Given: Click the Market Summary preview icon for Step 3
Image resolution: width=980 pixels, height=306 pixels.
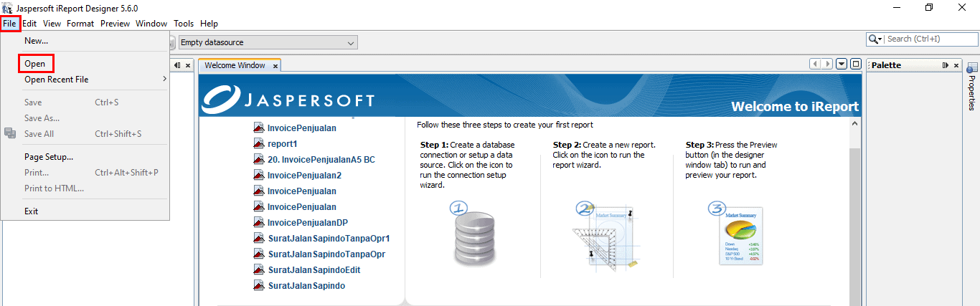Looking at the screenshot, I should point(735,234).
